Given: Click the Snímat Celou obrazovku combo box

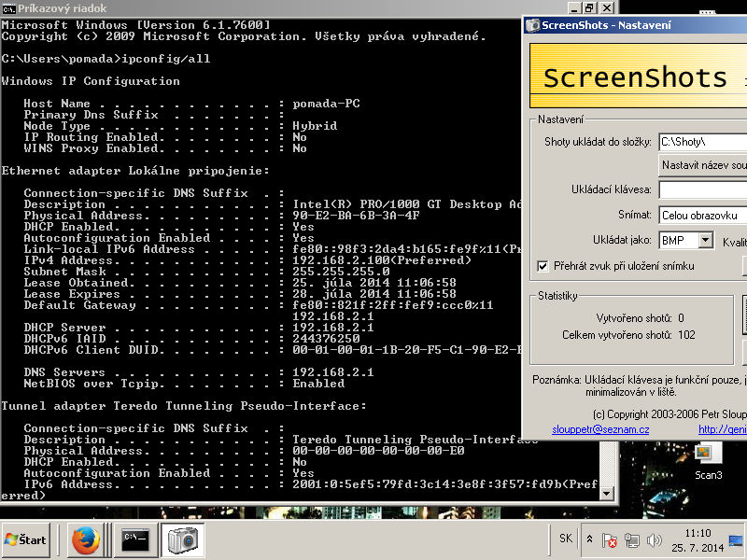Looking at the screenshot, I should (x=703, y=216).
